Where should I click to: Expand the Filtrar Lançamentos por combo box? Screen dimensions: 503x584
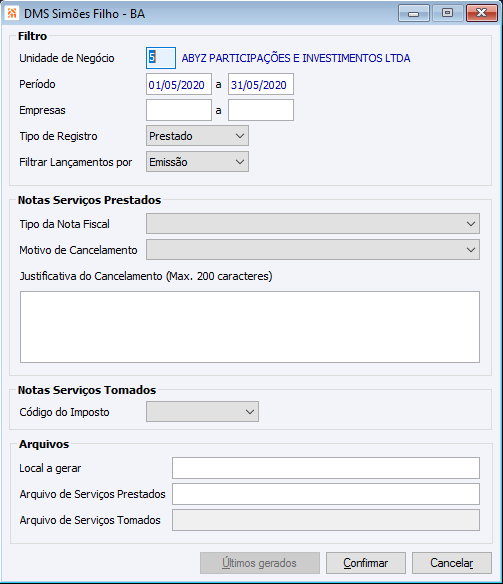(x=197, y=162)
